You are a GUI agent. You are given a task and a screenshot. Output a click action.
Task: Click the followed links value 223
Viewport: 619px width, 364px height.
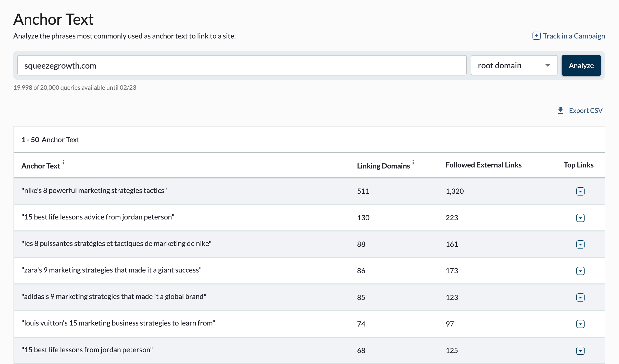click(x=452, y=218)
